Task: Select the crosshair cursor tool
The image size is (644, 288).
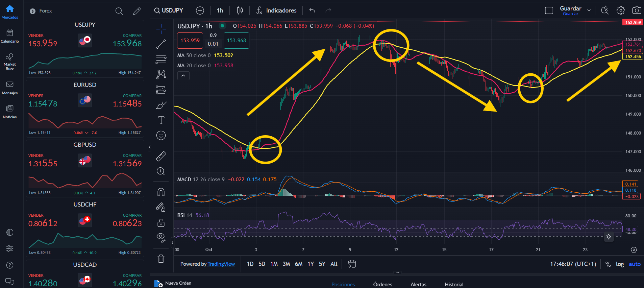Action: 161,29
